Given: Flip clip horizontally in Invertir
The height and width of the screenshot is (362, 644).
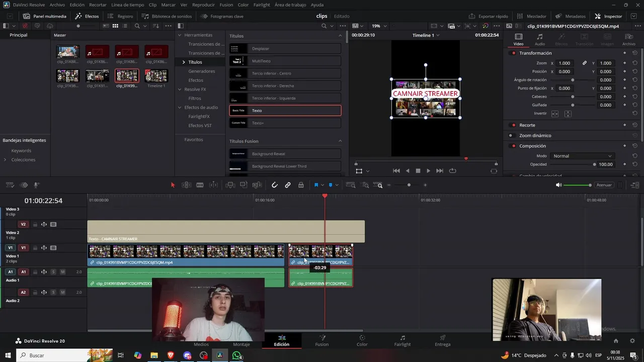Looking at the screenshot, I should [555, 114].
